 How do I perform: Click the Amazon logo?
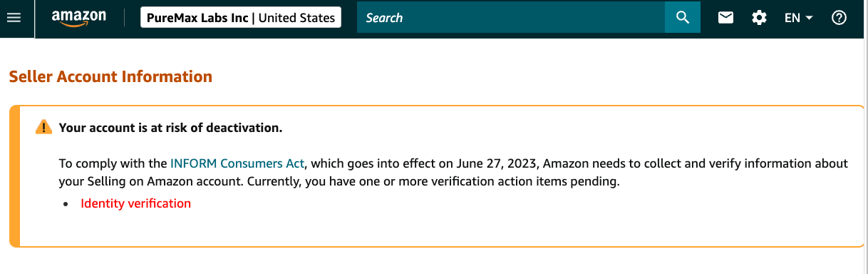click(78, 19)
